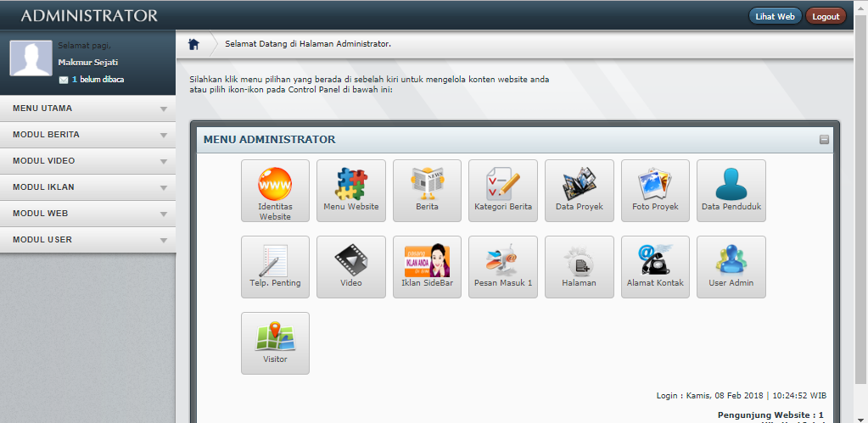Open the Video film icon

coord(351,266)
